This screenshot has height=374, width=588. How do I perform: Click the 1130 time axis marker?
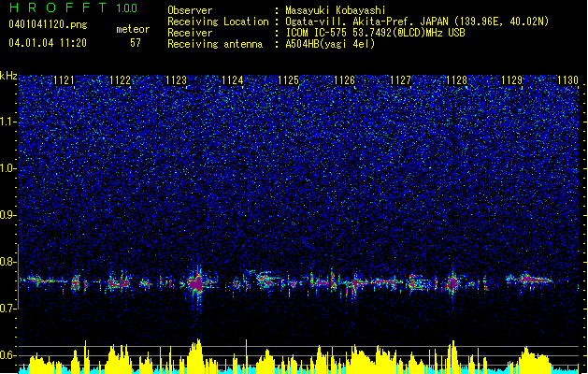click(567, 80)
